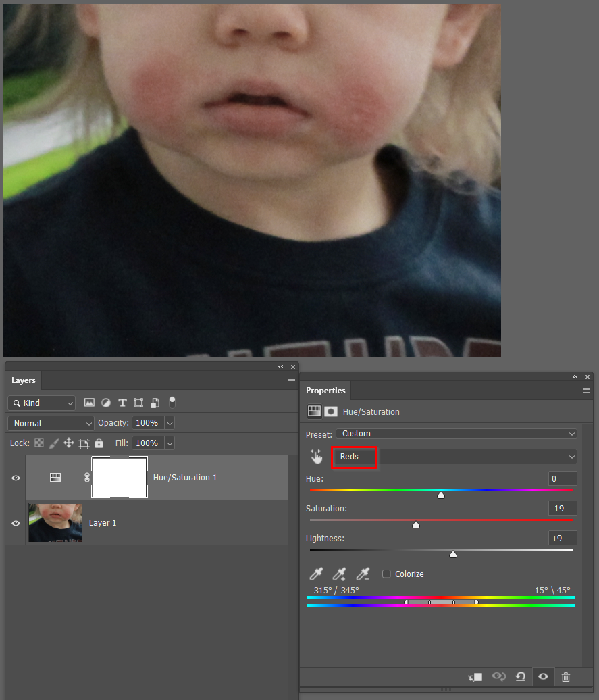Filter layers by shape layers icon
The image size is (599, 700).
click(x=138, y=402)
